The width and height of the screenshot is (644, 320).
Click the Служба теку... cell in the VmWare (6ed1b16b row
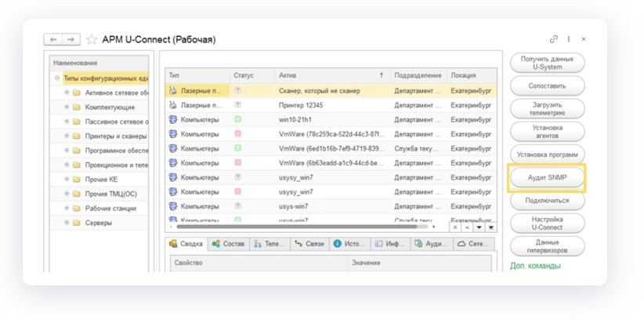point(418,148)
